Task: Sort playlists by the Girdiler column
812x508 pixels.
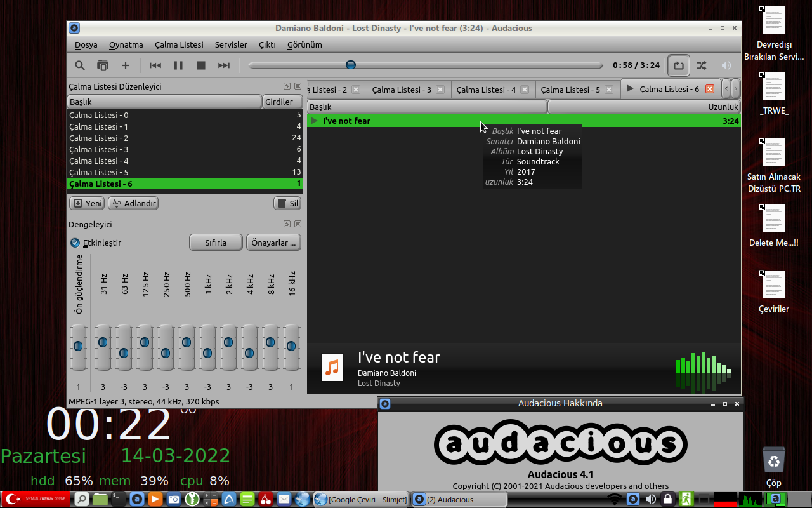Action: [x=282, y=102]
